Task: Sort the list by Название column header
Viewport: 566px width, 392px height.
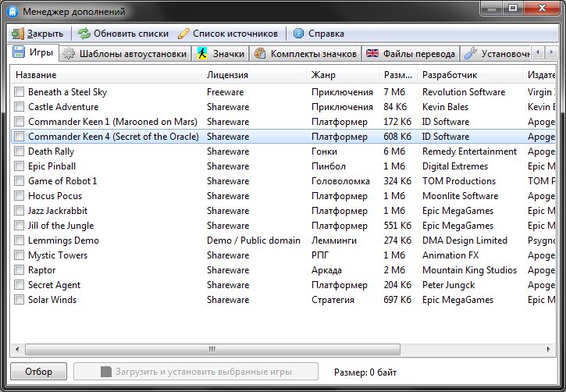Action: point(105,75)
